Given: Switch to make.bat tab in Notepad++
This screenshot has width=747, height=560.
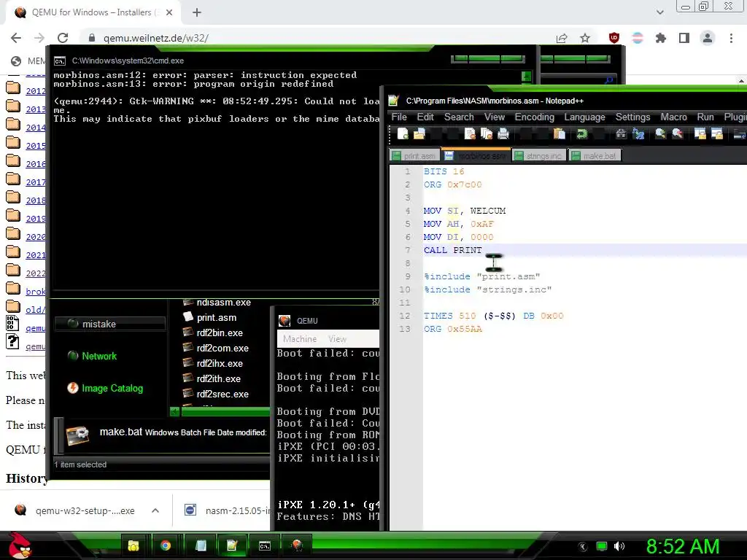Looking at the screenshot, I should point(595,156).
